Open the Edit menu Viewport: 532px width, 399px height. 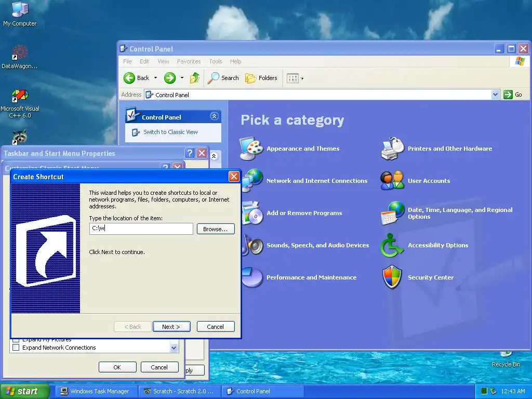click(144, 61)
